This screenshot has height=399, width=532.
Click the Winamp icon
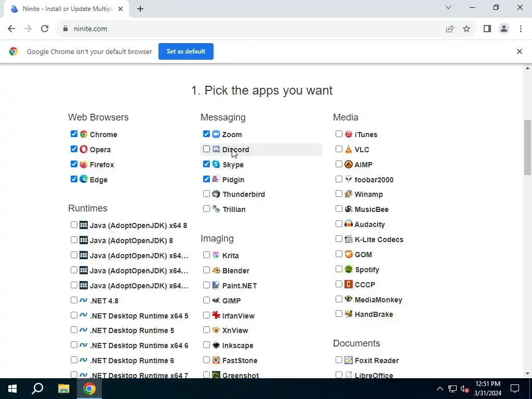click(x=349, y=194)
